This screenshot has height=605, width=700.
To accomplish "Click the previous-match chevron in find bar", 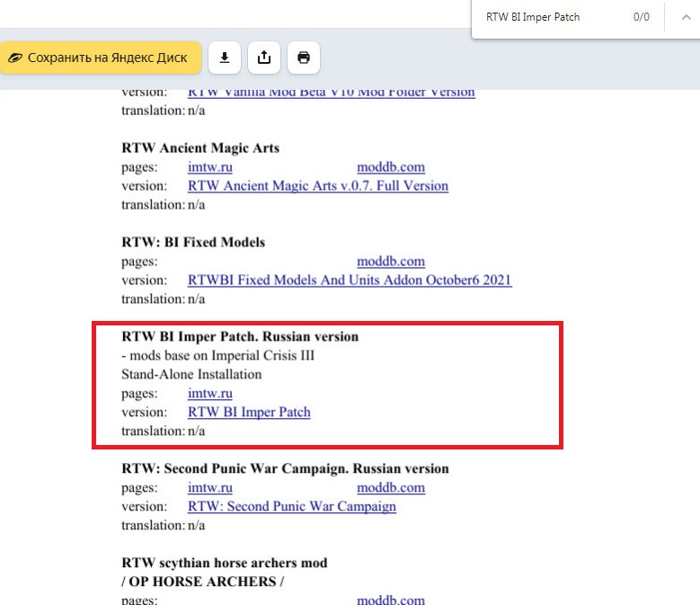I will [687, 17].
